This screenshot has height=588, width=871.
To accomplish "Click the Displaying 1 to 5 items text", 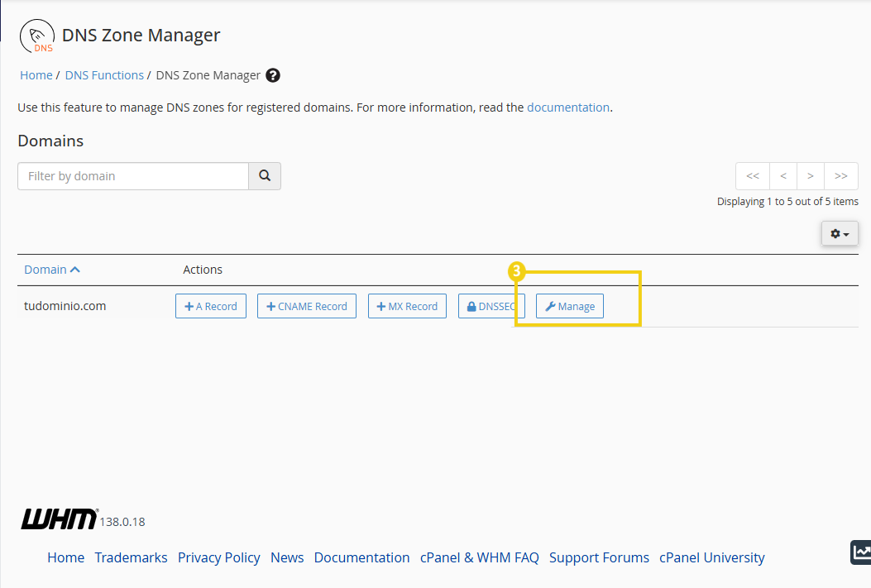I will tap(787, 202).
